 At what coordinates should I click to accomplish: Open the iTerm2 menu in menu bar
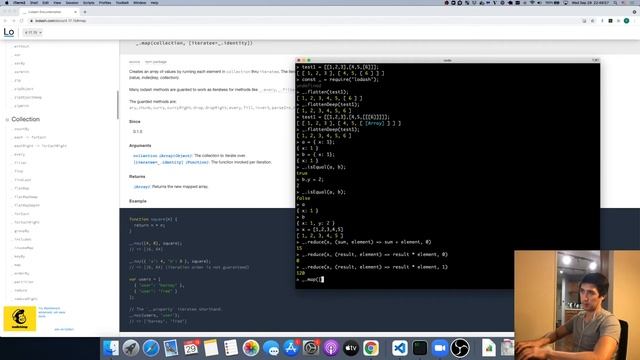pyautogui.click(x=19, y=2)
